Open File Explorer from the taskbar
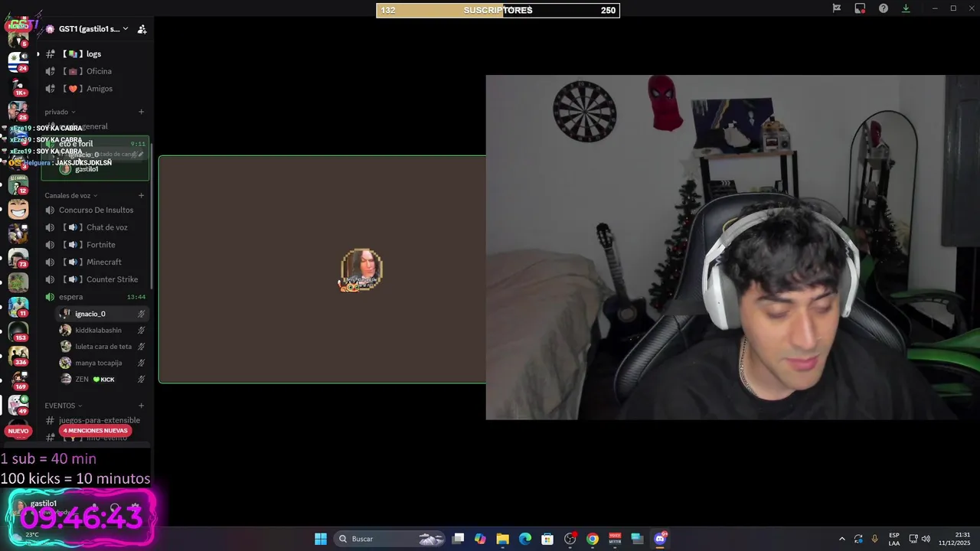Screen dimensions: 980x551 pyautogui.click(x=502, y=539)
